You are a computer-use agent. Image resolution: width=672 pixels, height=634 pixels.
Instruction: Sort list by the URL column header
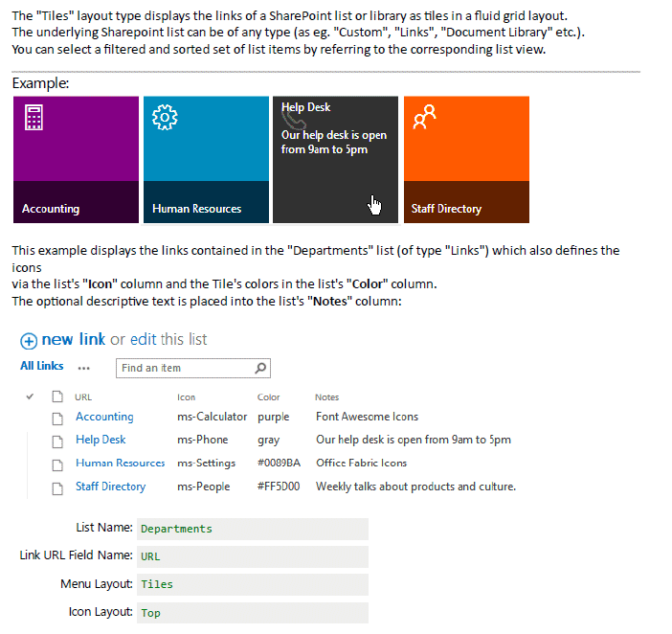83,396
